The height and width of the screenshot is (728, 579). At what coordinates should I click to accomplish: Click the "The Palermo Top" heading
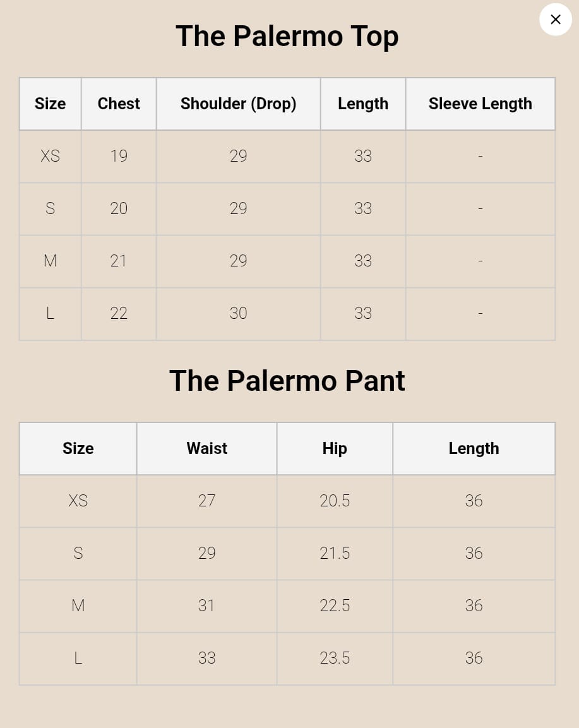pyautogui.click(x=287, y=37)
